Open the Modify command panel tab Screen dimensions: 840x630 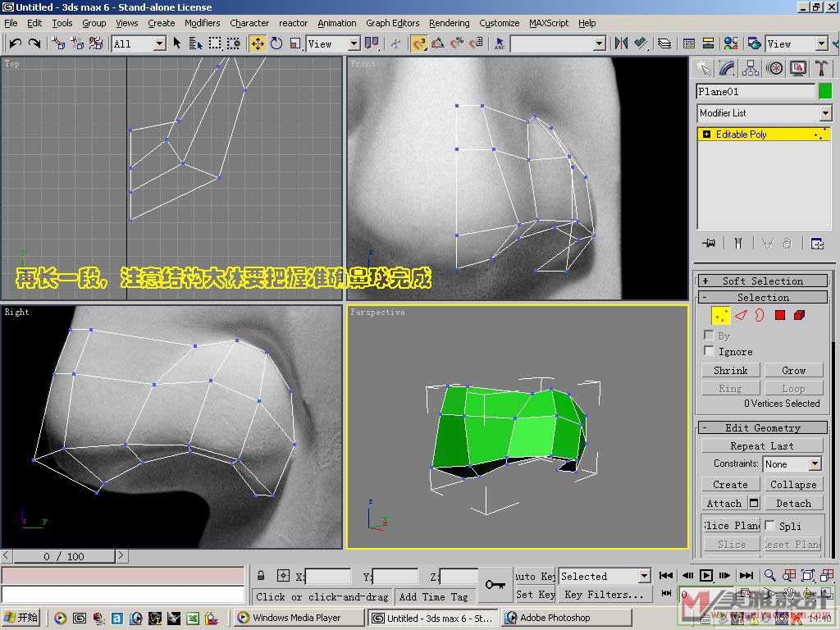(x=727, y=68)
